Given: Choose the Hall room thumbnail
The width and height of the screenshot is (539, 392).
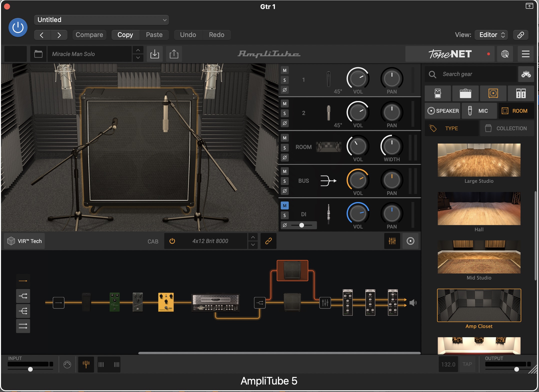Looking at the screenshot, I should click(x=479, y=208).
